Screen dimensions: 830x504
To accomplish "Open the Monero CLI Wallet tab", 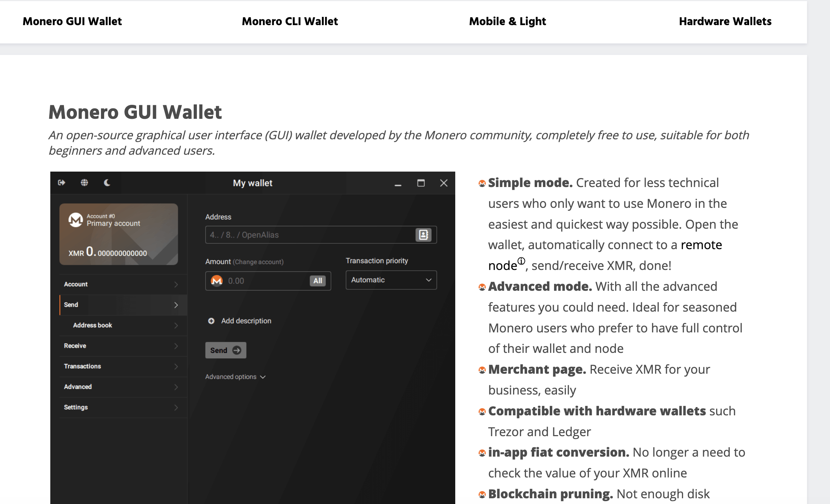I will [290, 22].
